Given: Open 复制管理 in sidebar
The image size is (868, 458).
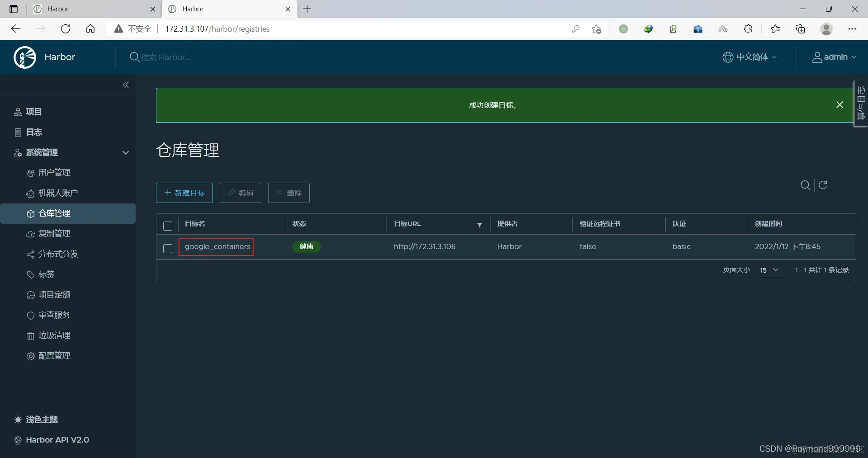Looking at the screenshot, I should 48,234.
